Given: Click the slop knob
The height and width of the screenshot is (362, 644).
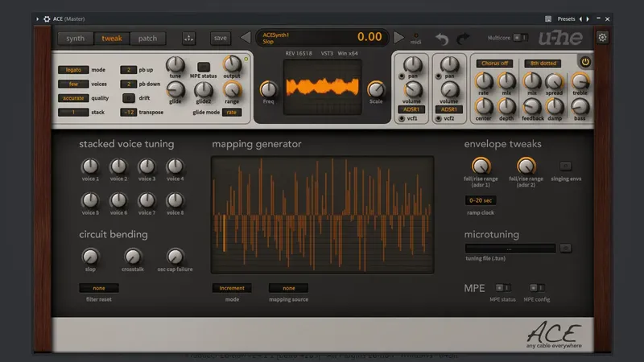Looking at the screenshot, I should click(90, 257).
